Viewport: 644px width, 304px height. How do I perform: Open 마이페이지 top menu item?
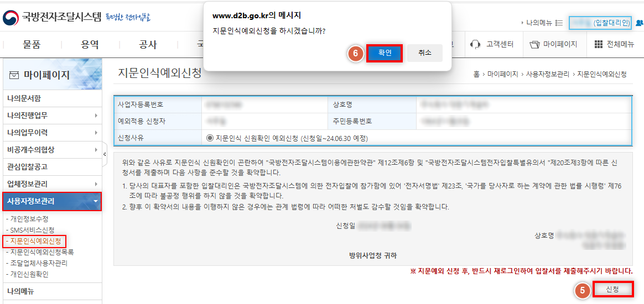coord(553,44)
